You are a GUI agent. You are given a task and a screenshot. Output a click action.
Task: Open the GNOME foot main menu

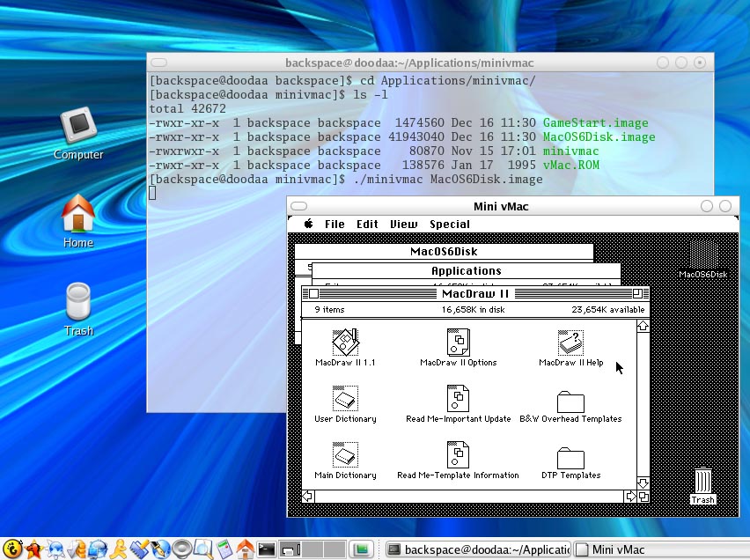pyautogui.click(x=12, y=549)
